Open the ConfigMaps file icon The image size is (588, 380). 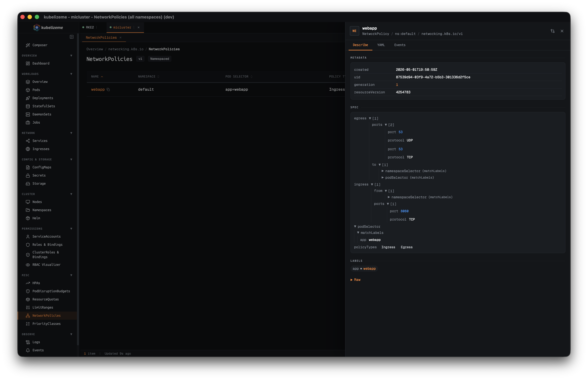coord(28,167)
